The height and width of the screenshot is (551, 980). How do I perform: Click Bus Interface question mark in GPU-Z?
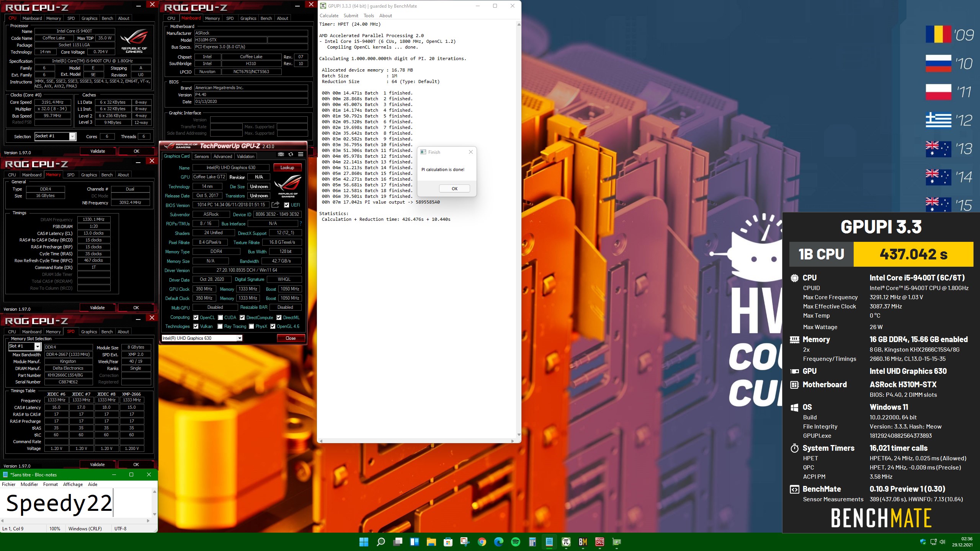301,223
